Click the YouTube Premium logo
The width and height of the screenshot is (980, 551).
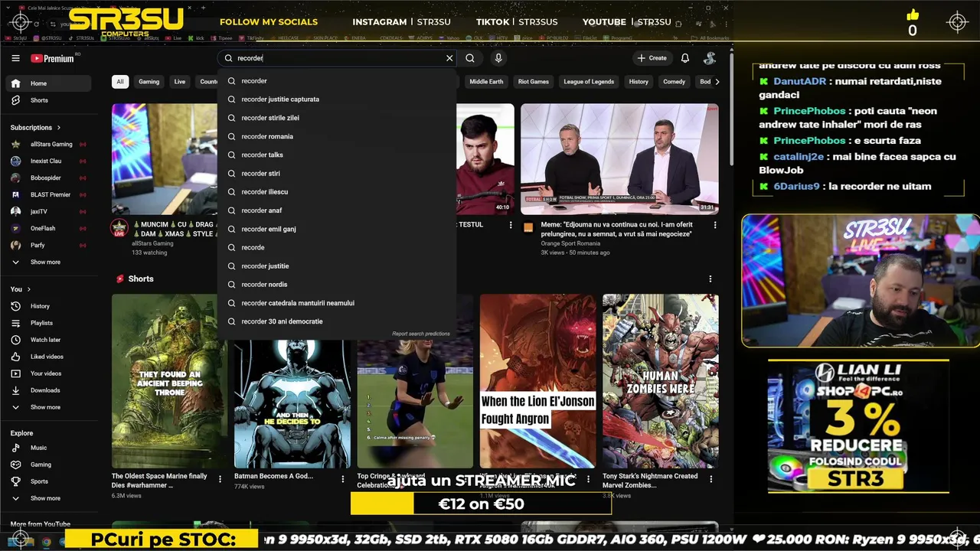point(52,58)
